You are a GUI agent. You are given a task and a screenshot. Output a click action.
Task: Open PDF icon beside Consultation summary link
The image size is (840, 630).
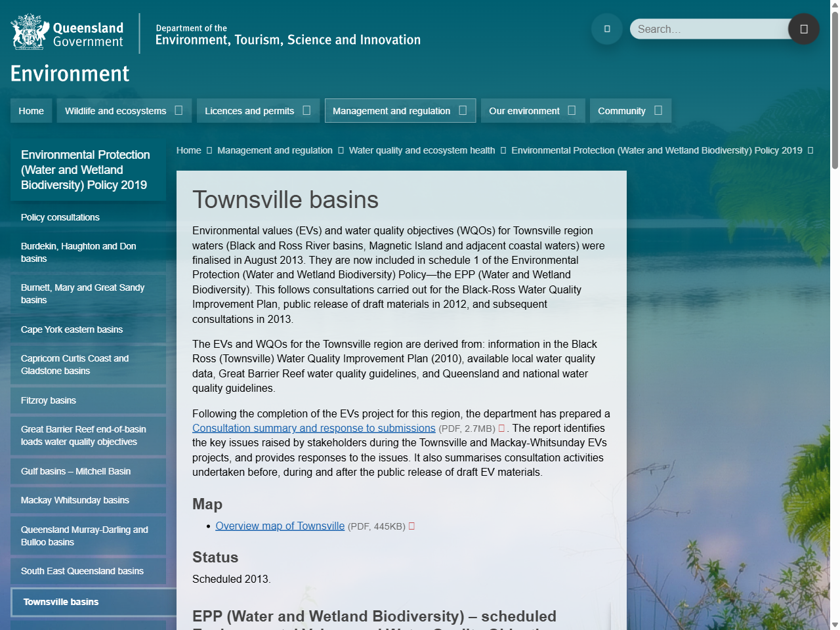coord(501,428)
